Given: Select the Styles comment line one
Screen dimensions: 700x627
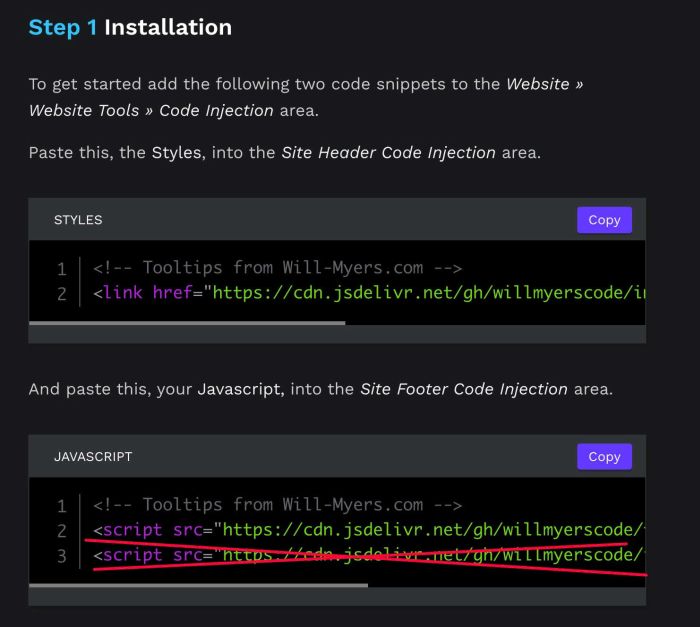Looking at the screenshot, I should [x=277, y=268].
